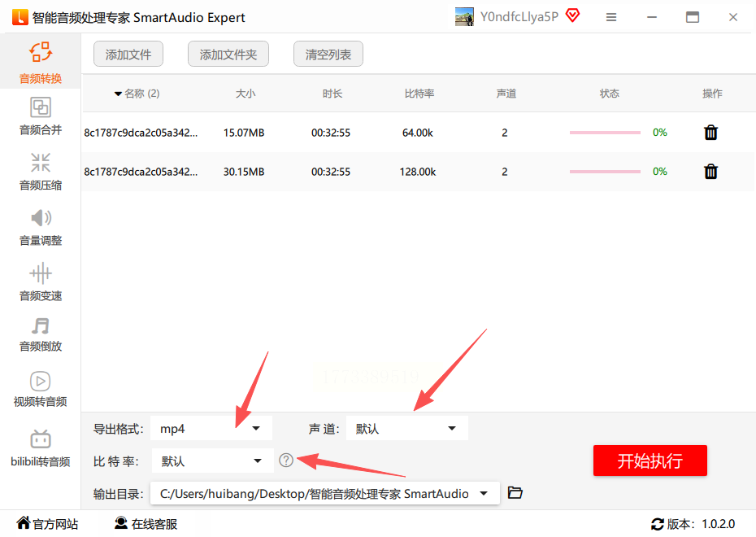Maximize the SmartAudio Expert window
Image resolution: width=756 pixels, height=537 pixels.
tap(693, 17)
